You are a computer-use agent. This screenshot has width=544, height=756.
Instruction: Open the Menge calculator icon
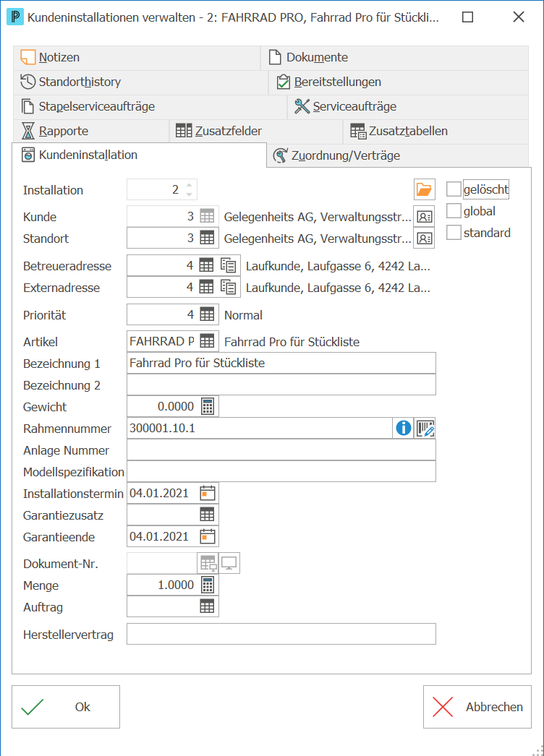(x=208, y=585)
